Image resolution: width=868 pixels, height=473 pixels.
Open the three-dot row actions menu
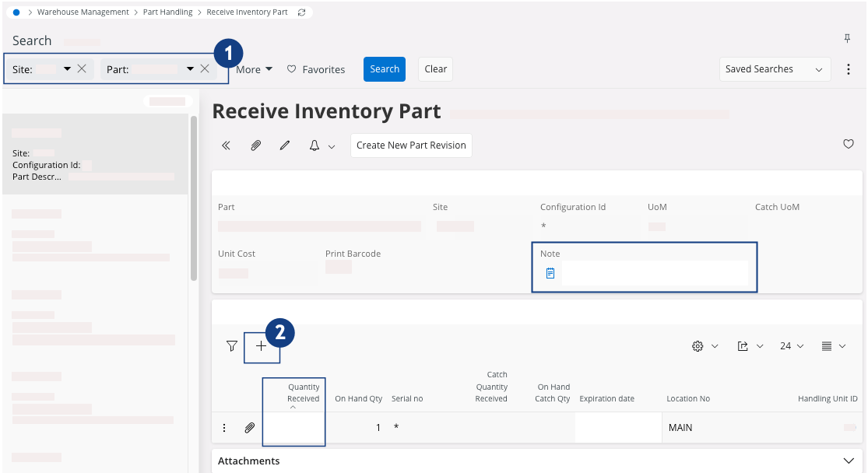click(224, 428)
